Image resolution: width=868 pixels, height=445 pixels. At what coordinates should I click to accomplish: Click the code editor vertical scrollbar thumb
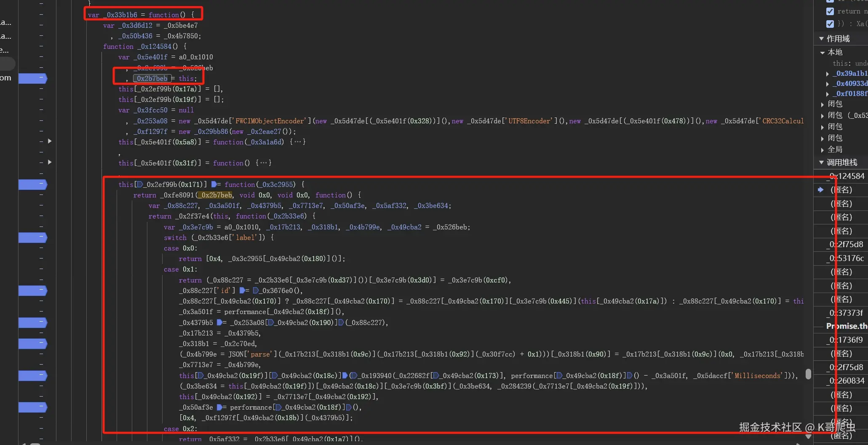[x=808, y=374]
